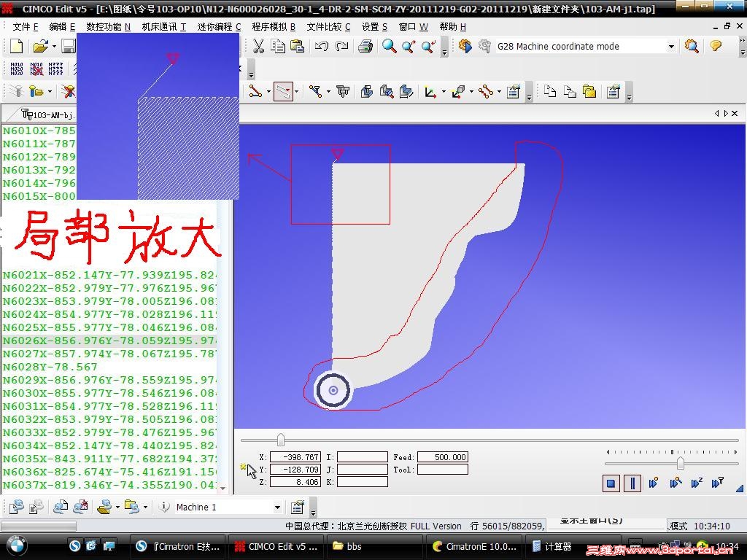The width and height of the screenshot is (747, 560).
Task: Click the Feed value field
Action: (443, 457)
